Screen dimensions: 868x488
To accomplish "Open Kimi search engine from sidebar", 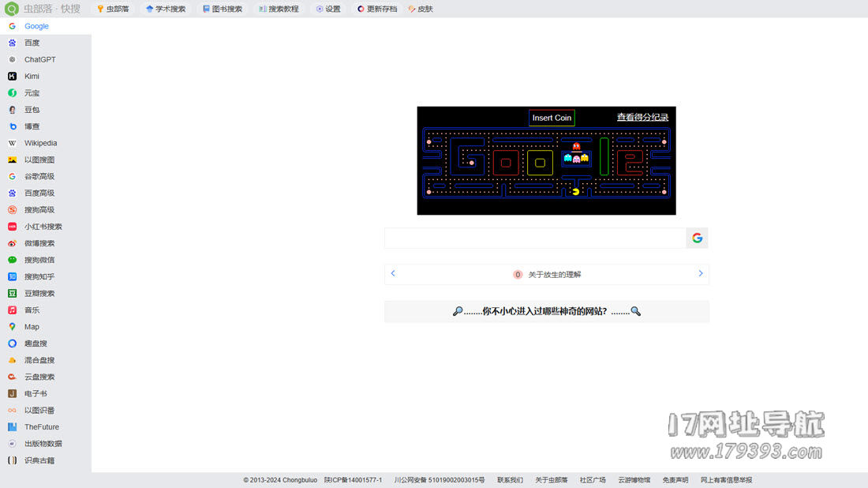I will coord(32,77).
